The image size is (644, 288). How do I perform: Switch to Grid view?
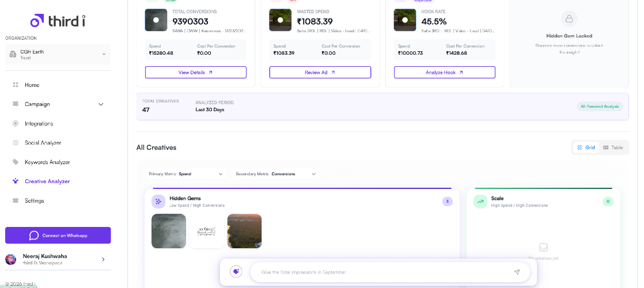(x=586, y=147)
